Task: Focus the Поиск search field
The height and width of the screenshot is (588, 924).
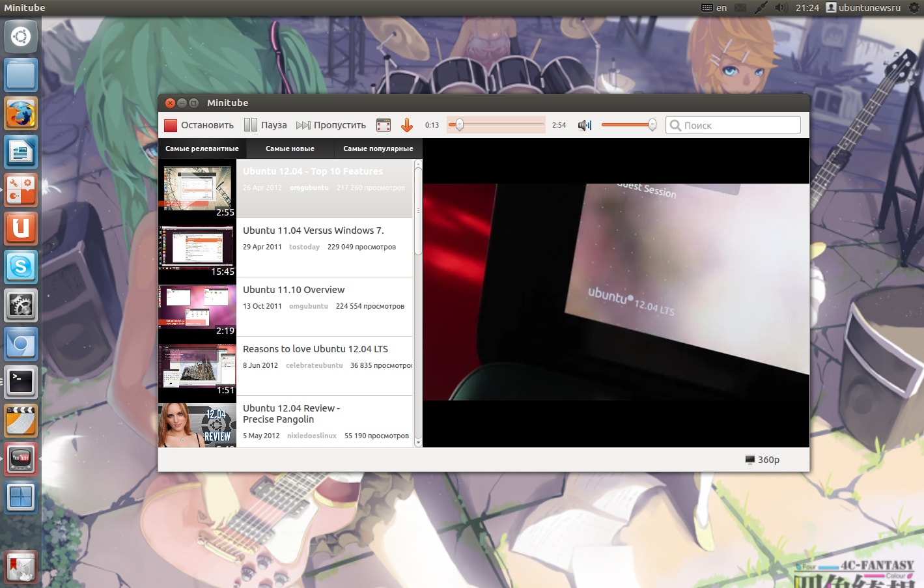Action: point(733,125)
